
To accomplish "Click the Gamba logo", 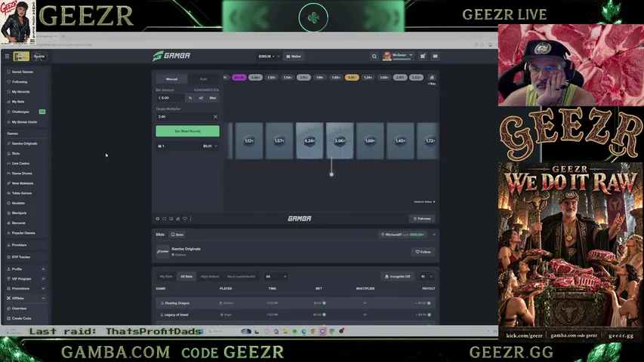I will pyautogui.click(x=171, y=56).
